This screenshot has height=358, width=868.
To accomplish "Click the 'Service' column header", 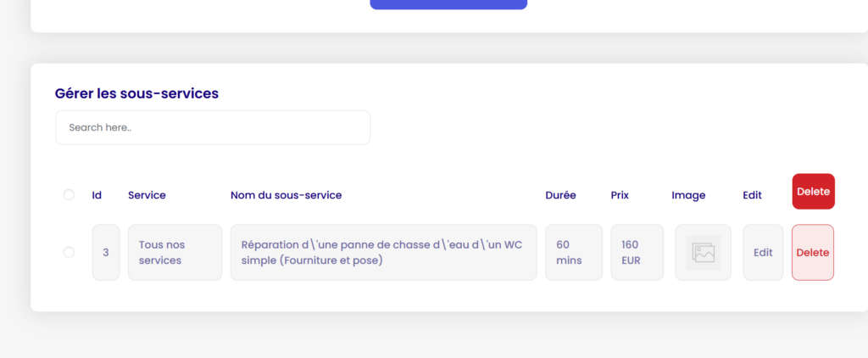I will (x=147, y=195).
